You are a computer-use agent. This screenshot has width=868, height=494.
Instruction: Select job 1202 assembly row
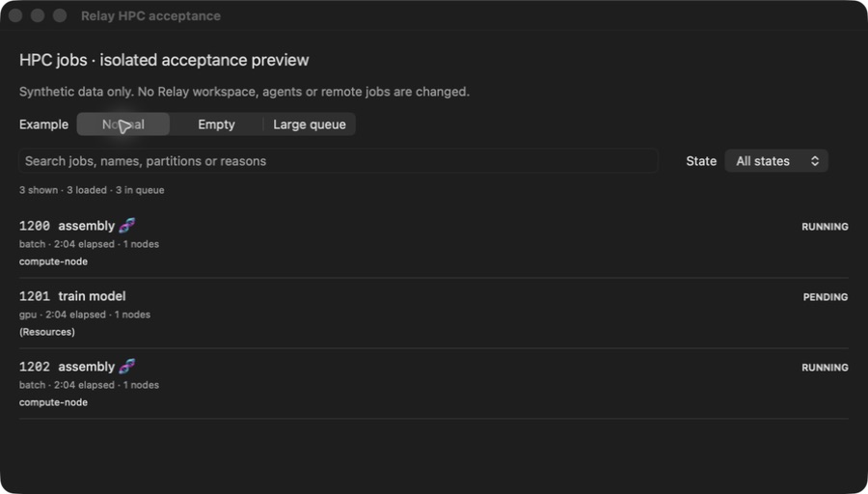(x=433, y=384)
